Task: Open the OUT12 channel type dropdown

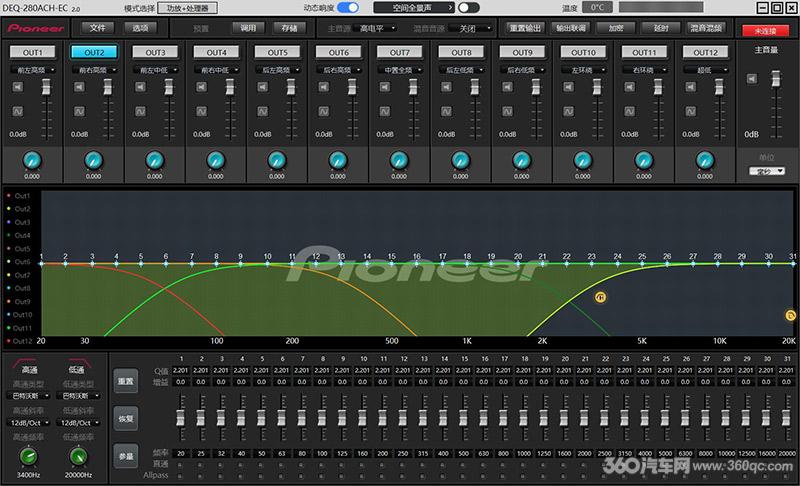Action: [x=706, y=70]
